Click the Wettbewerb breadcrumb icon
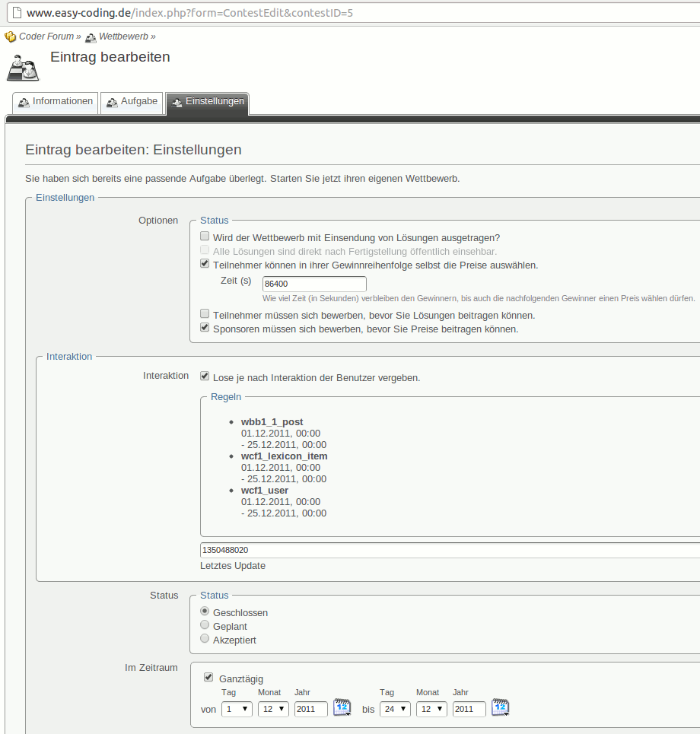The image size is (700, 734). point(91,37)
